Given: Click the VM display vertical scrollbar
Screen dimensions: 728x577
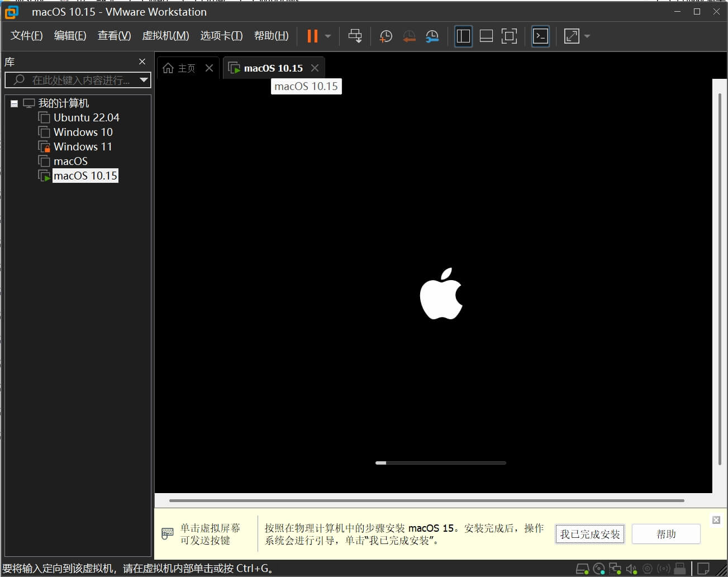Looking at the screenshot, I should point(720,280).
